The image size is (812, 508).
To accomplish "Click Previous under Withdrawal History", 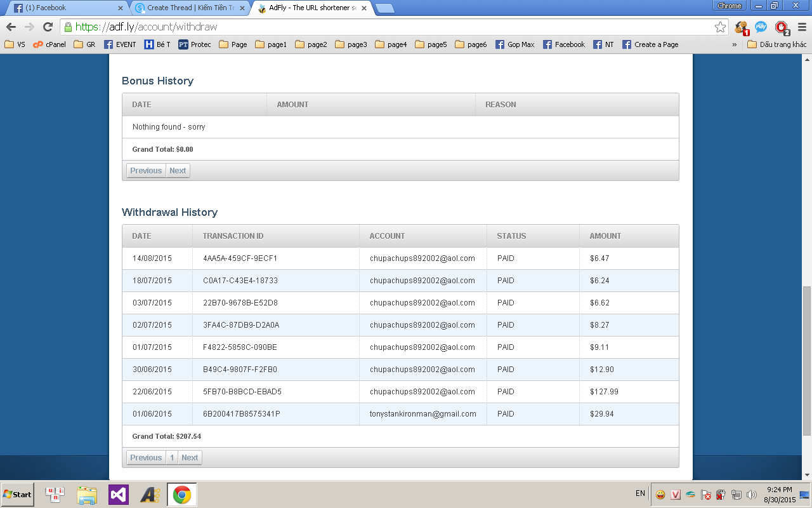I will 146,457.
